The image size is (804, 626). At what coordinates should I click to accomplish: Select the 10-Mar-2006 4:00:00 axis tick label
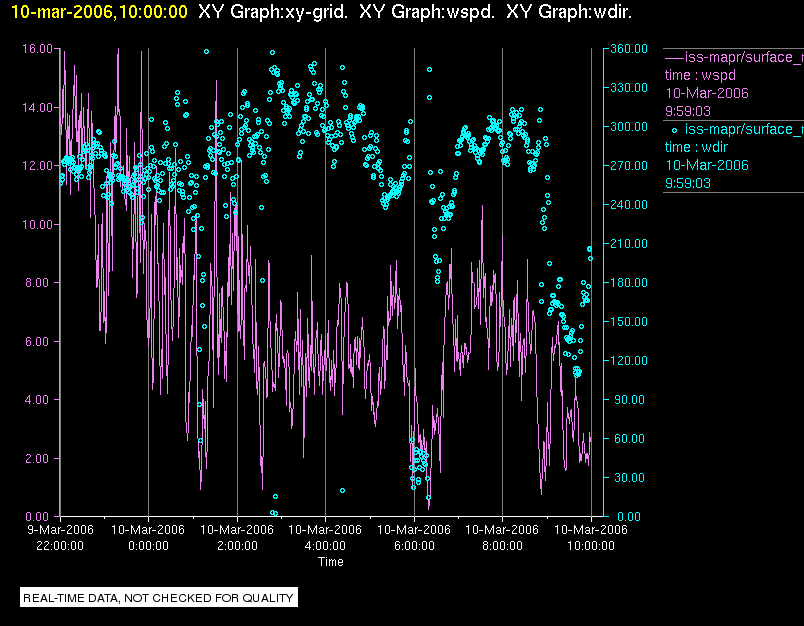[325, 538]
